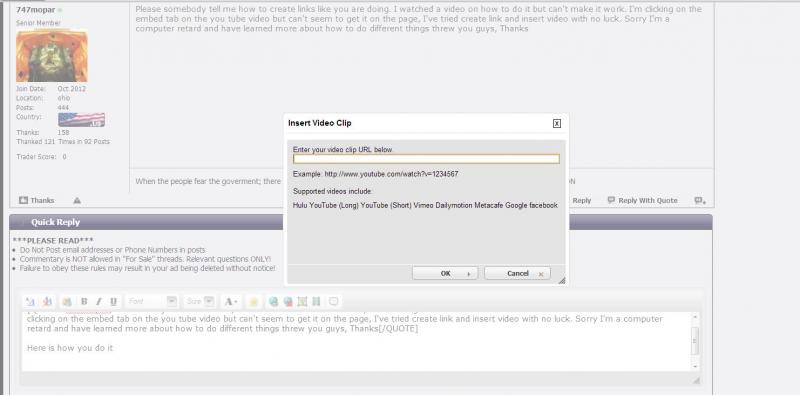The image size is (800, 395).
Task: Click Reply With Quote link
Action: (x=642, y=201)
